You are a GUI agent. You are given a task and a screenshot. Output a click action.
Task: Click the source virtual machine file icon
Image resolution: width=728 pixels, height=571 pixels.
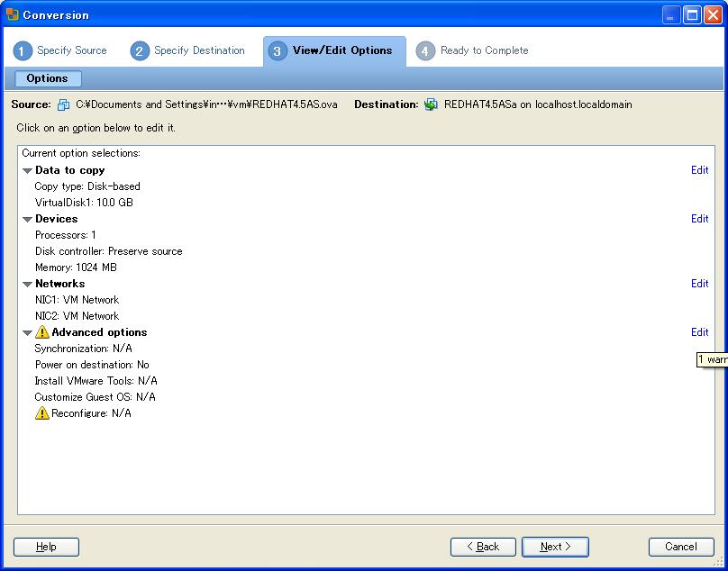coord(64,104)
